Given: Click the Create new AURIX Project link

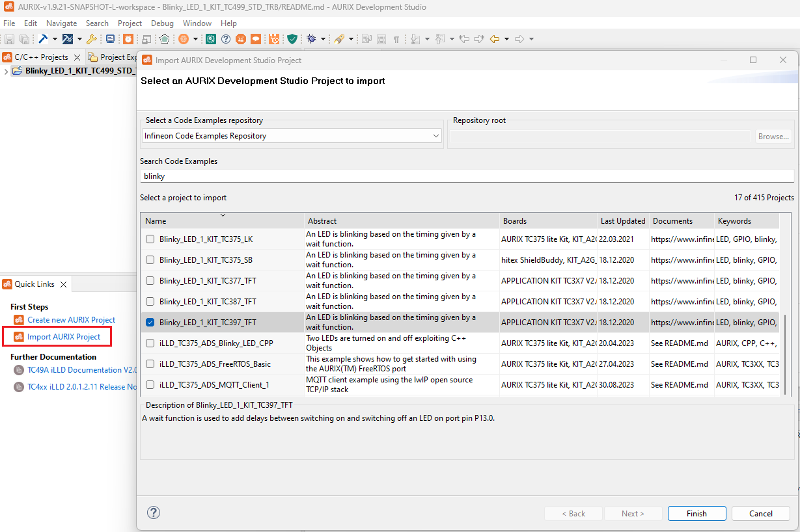Looking at the screenshot, I should 71,320.
